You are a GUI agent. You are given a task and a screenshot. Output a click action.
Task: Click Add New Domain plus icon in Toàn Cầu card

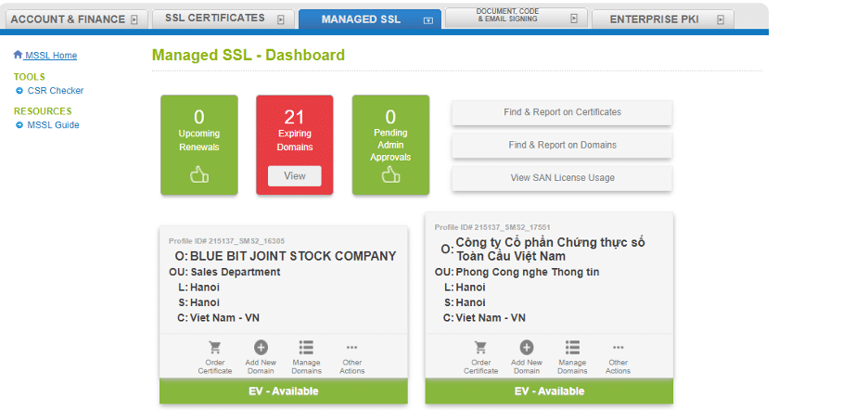point(527,348)
